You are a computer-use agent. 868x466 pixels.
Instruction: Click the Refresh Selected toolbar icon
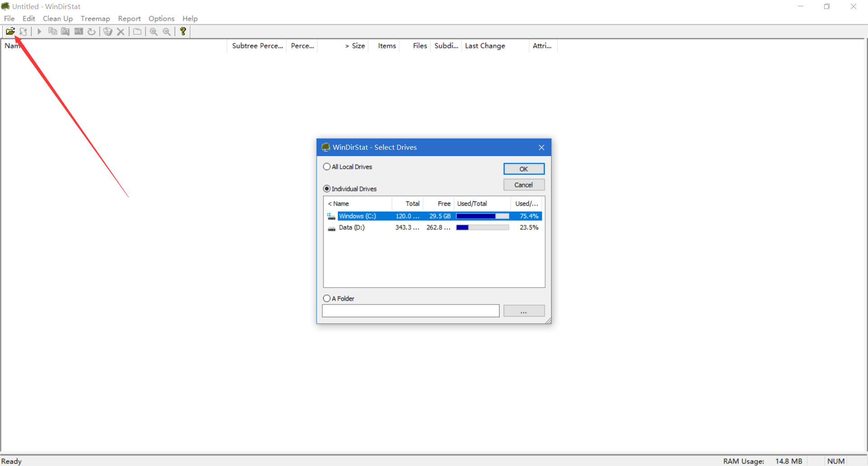coord(92,31)
